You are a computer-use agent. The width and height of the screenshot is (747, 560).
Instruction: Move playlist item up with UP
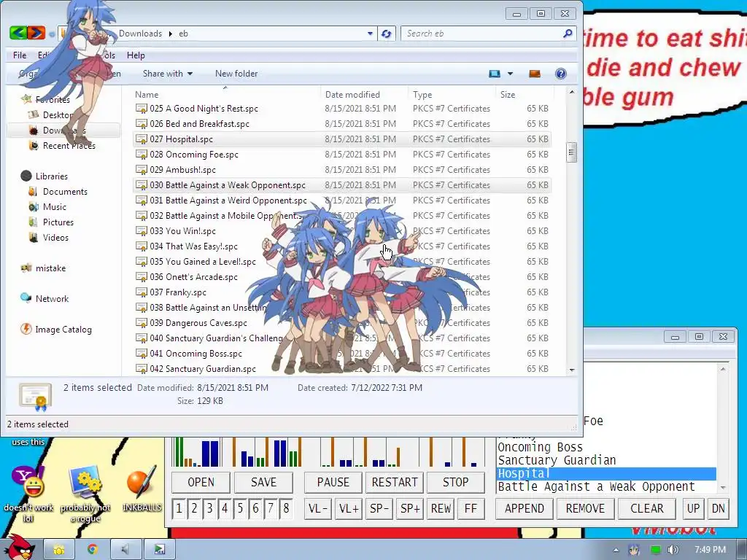(x=693, y=508)
